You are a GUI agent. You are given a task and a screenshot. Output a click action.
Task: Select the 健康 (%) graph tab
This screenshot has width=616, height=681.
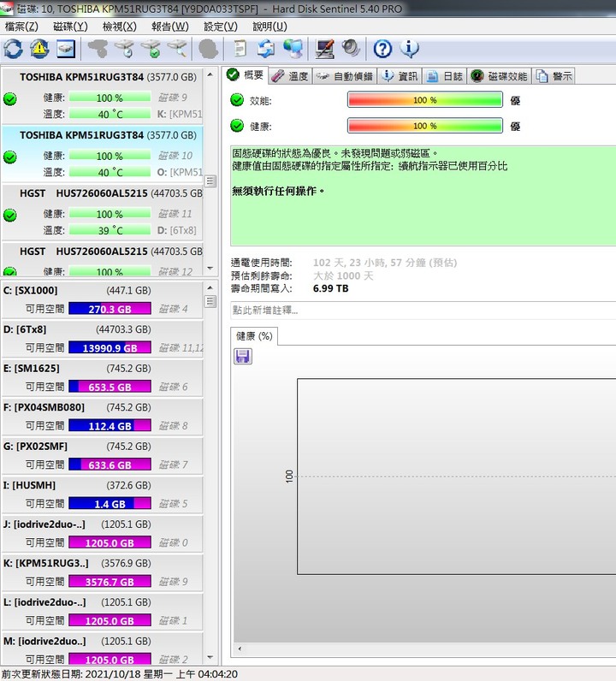point(254,336)
